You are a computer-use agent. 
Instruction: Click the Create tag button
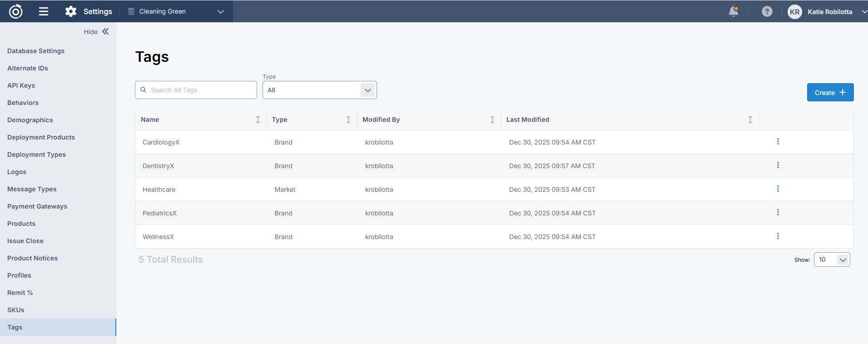click(830, 92)
